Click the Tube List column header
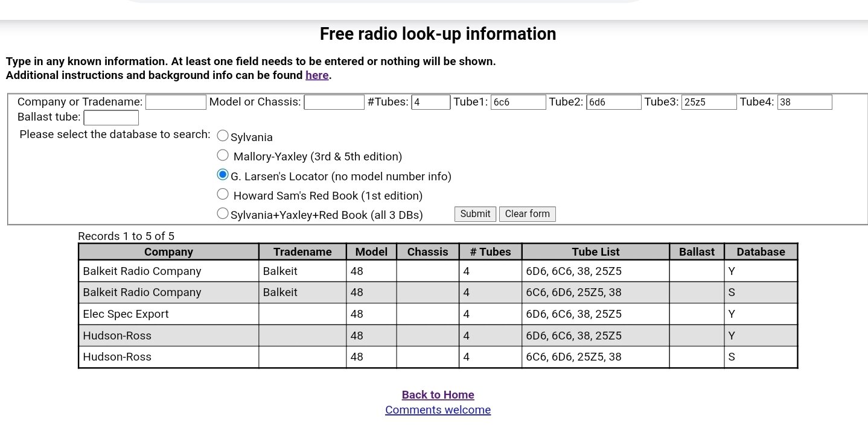 click(x=596, y=252)
